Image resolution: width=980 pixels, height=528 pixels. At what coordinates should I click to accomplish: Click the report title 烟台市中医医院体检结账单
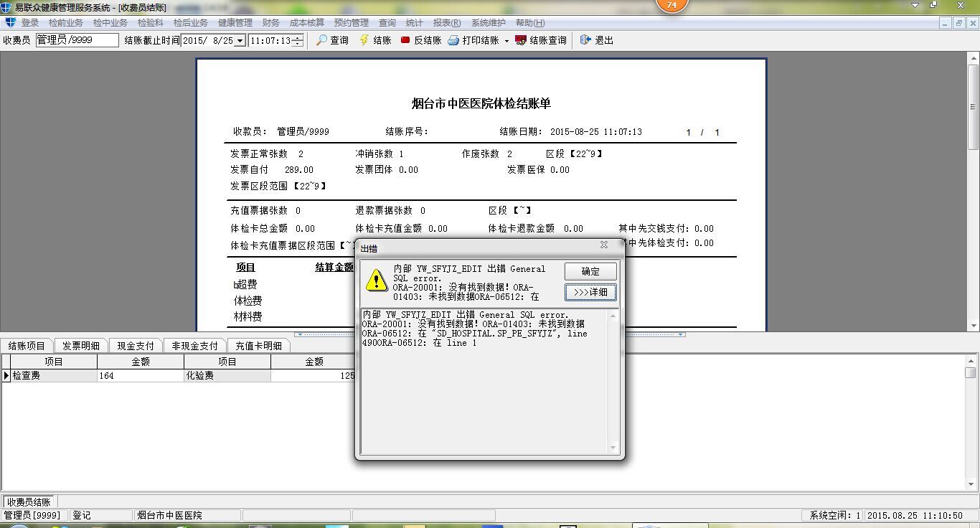481,103
